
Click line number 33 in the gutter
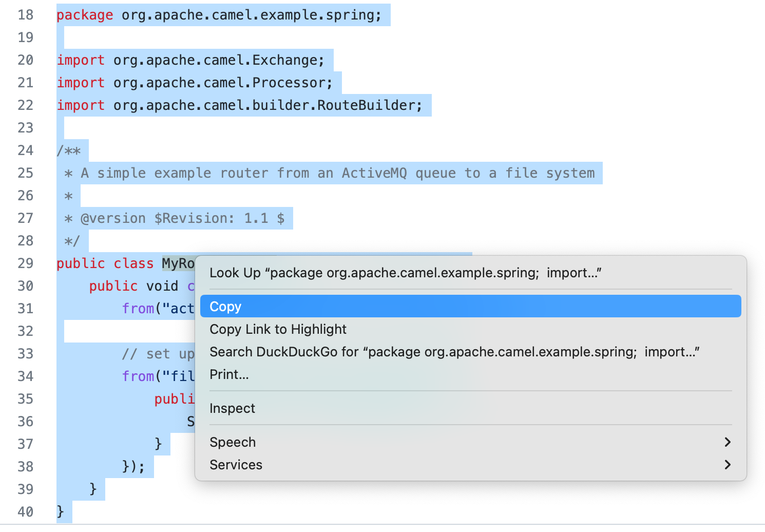25,354
